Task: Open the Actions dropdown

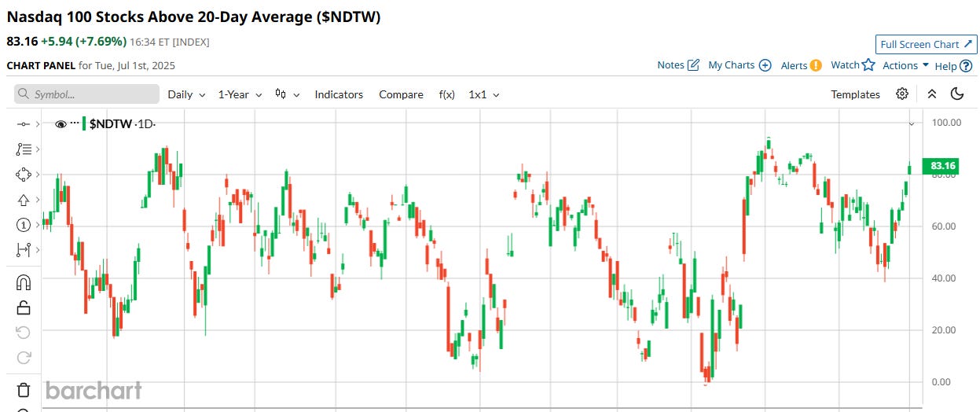Action: point(905,65)
